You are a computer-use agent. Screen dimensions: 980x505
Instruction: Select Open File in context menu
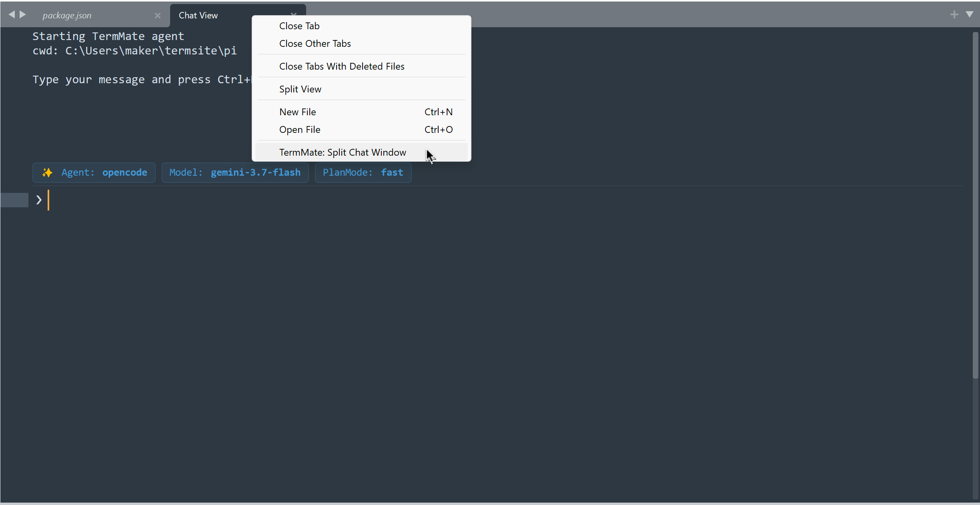[x=361, y=130]
